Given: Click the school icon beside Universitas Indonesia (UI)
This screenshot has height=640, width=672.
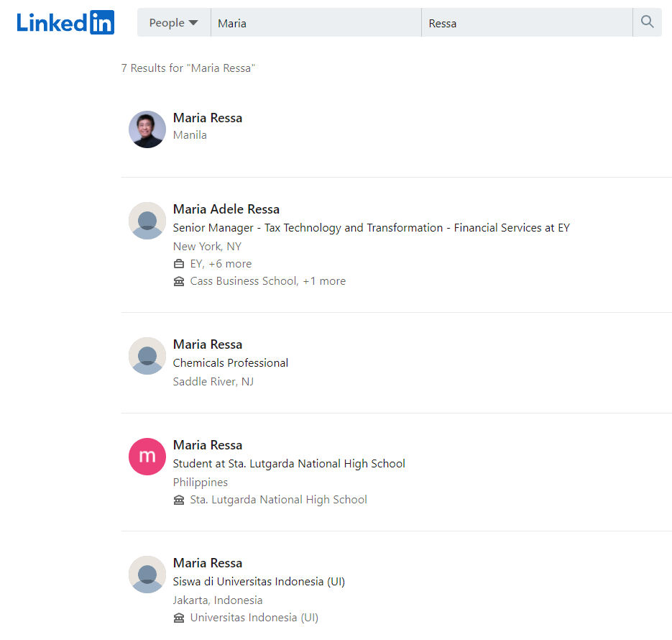Looking at the screenshot, I should click(179, 618).
